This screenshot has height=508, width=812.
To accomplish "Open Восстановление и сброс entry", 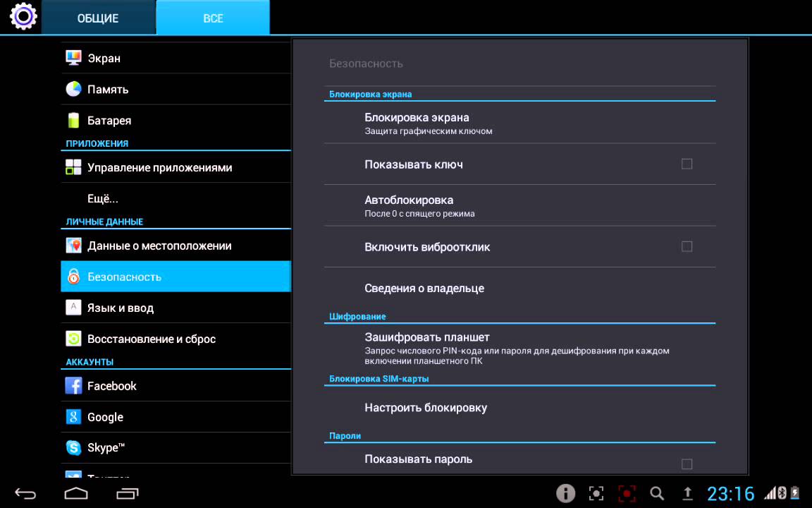I will point(176,339).
